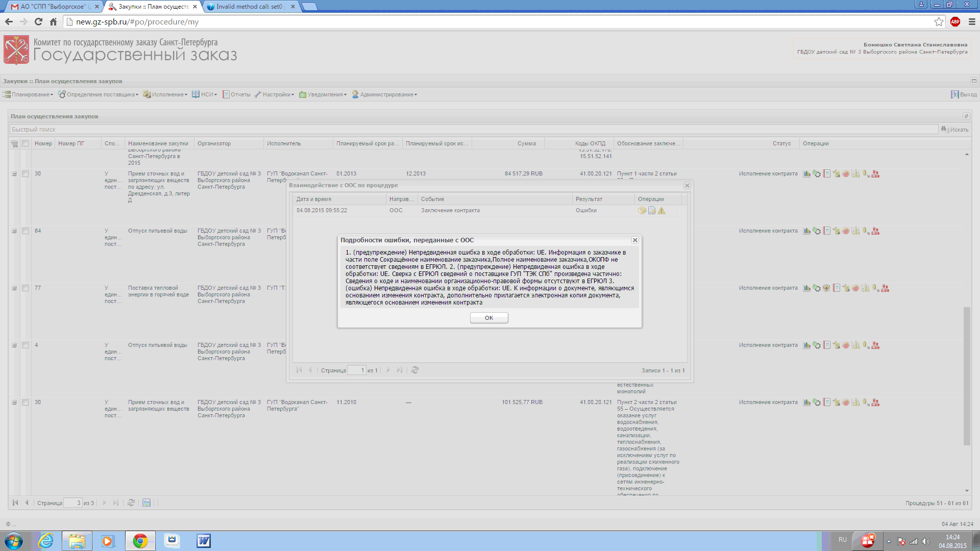Click the browser address bar
The height and width of the screenshot is (551, 980).
pos(498,21)
